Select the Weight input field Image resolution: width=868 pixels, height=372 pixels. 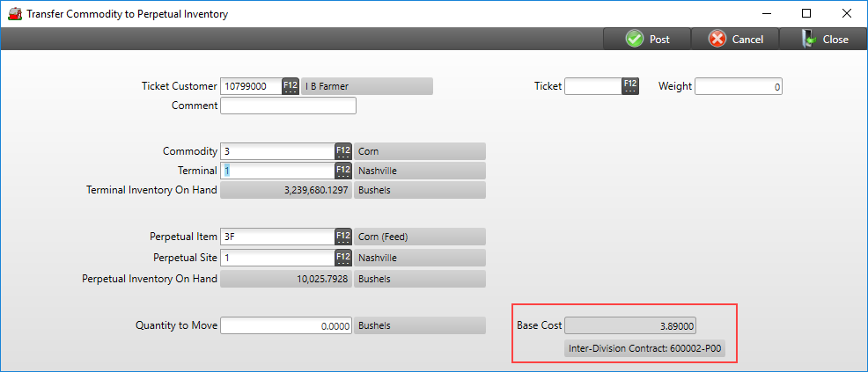tap(739, 86)
